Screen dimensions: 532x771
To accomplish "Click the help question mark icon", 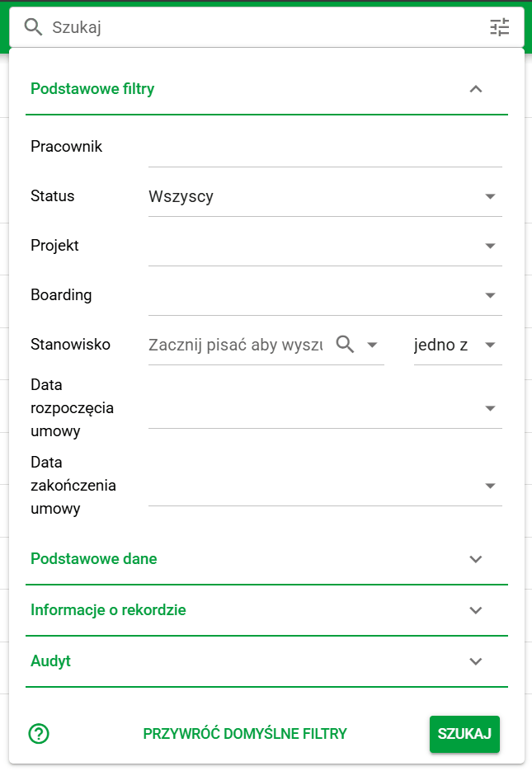I will (x=38, y=734).
